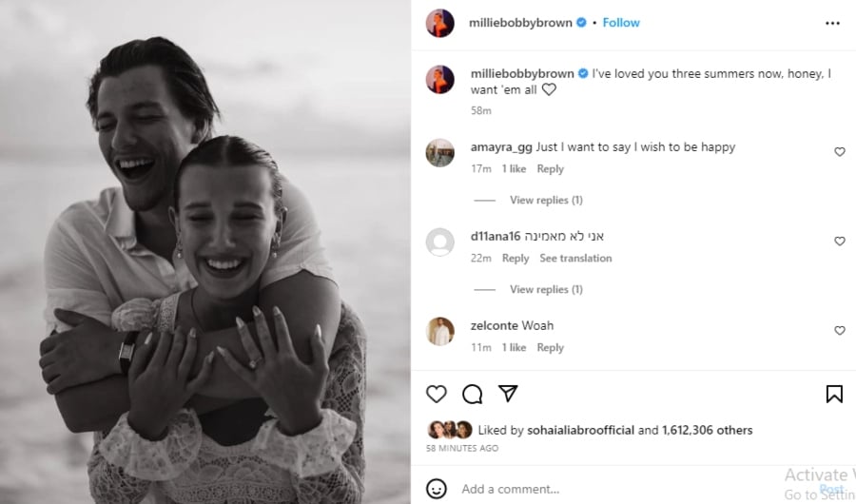This screenshot has height=504, width=856.
Task: Like zelconte's Woah comment
Action: pos(840,331)
